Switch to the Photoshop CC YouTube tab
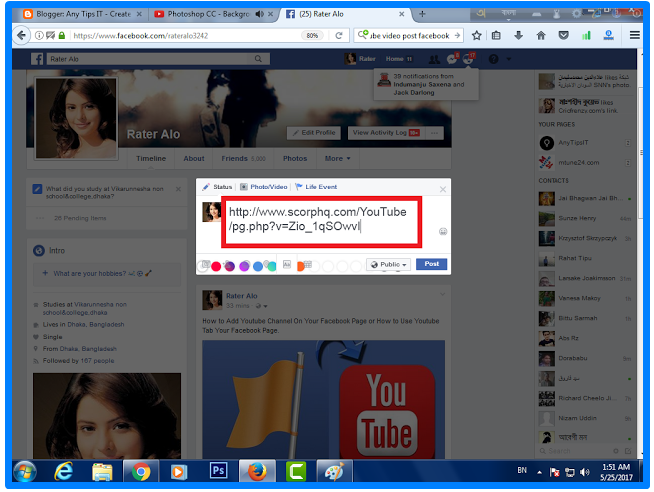Screen dimensions: 654x492 point(209,14)
